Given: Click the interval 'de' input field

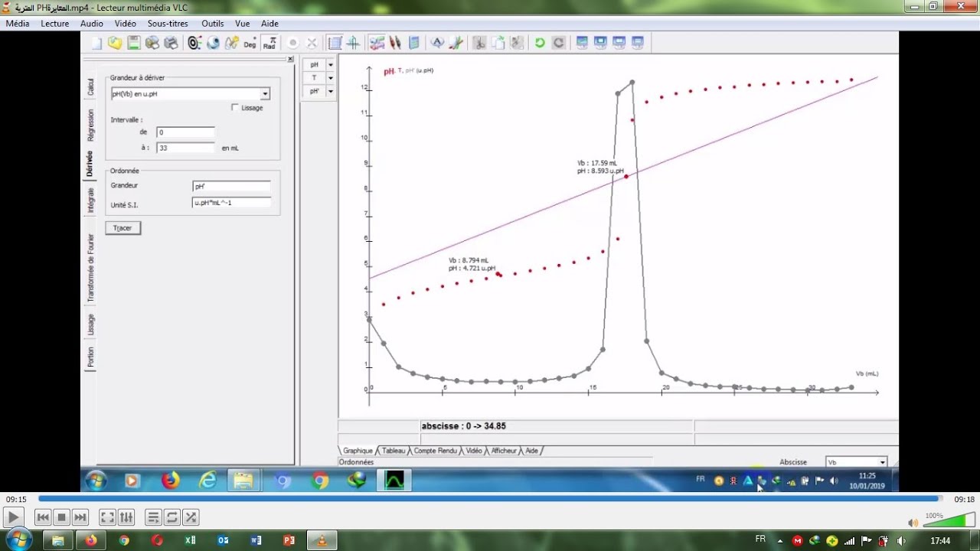Looking at the screenshot, I should [x=185, y=132].
